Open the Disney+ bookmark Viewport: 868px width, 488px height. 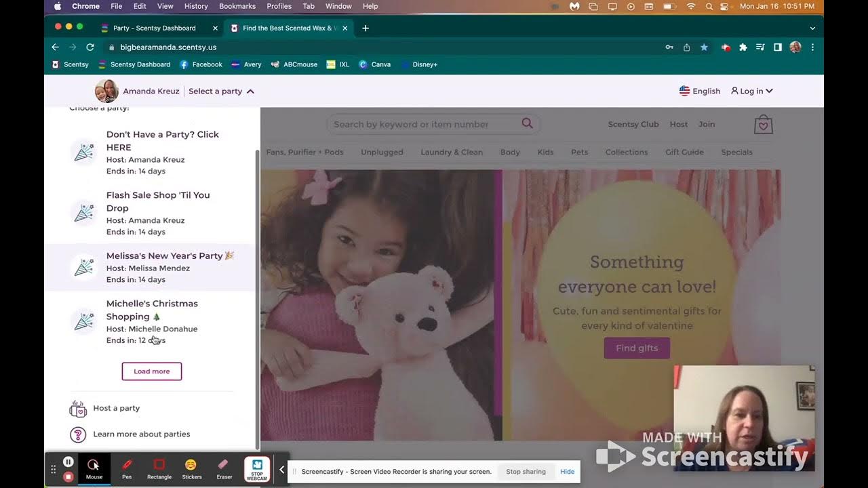pyautogui.click(x=419, y=64)
